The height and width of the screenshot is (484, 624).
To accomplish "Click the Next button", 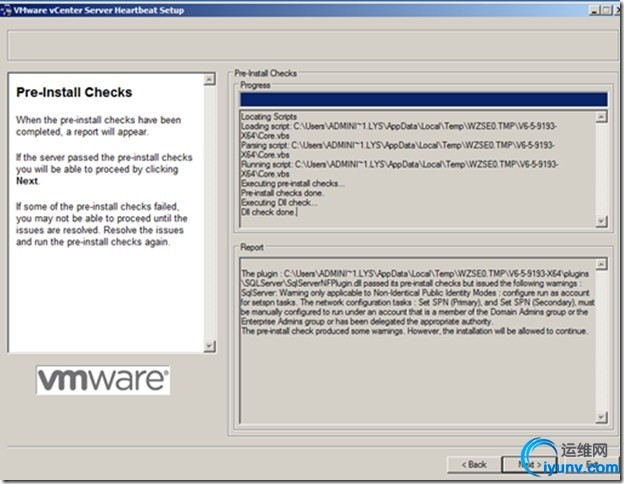I will click(x=529, y=464).
